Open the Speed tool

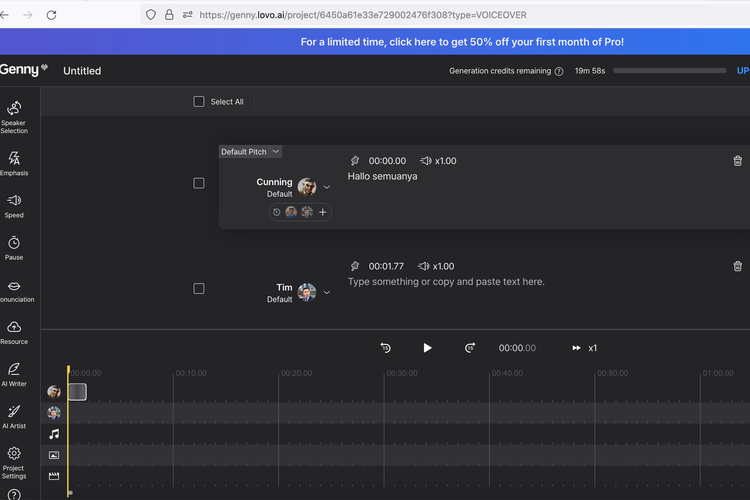point(14,205)
